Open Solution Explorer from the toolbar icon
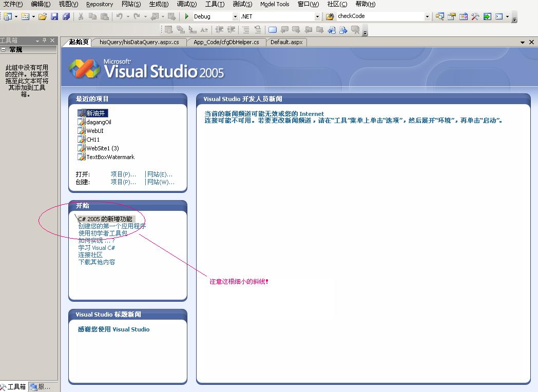The image size is (538, 392). tap(440, 16)
